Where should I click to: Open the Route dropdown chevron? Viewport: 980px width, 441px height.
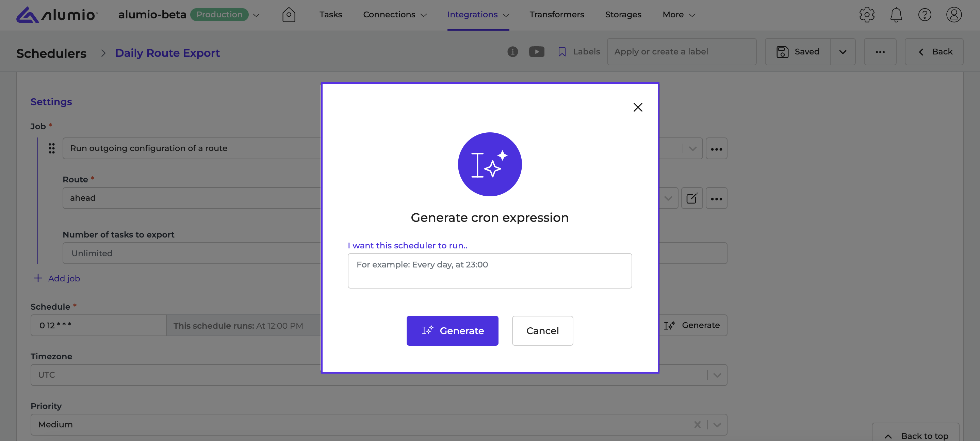668,198
